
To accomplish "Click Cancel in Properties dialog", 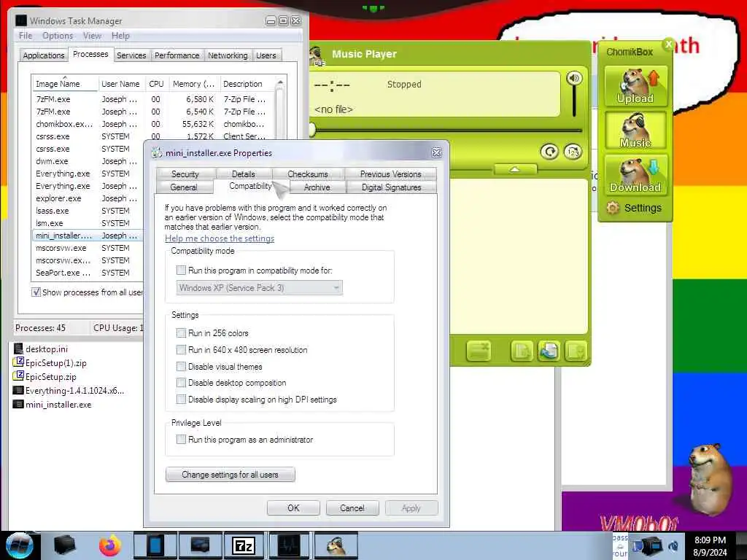I will click(x=352, y=508).
